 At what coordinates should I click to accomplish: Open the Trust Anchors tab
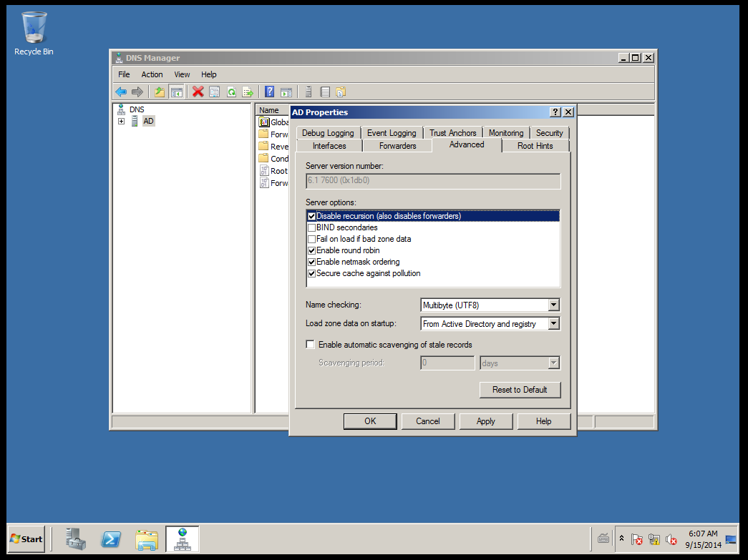(x=452, y=133)
